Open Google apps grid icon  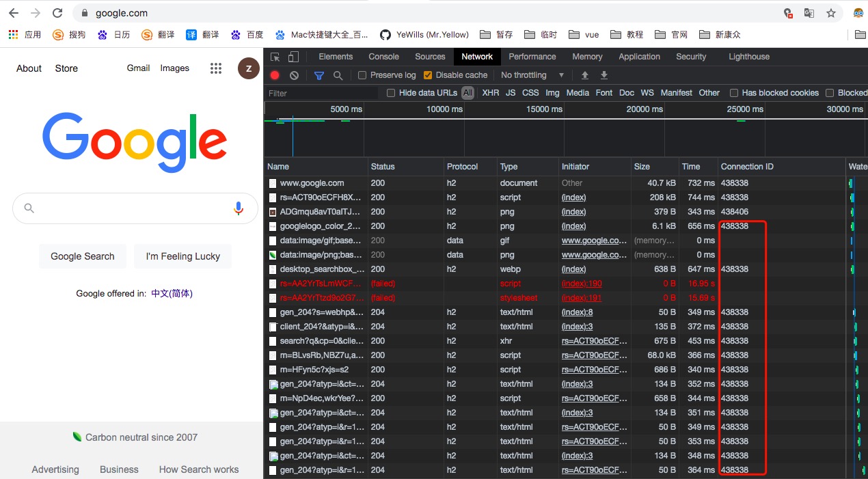tap(216, 68)
